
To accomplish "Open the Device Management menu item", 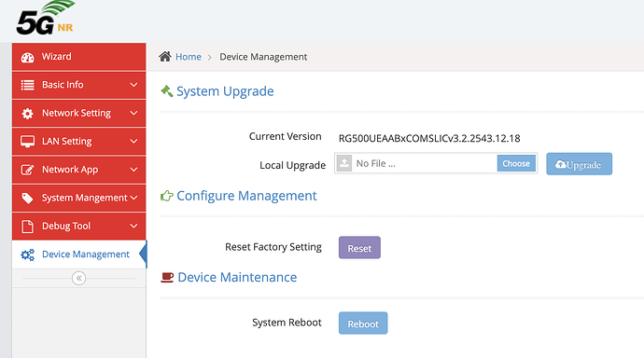I will coord(78,255).
